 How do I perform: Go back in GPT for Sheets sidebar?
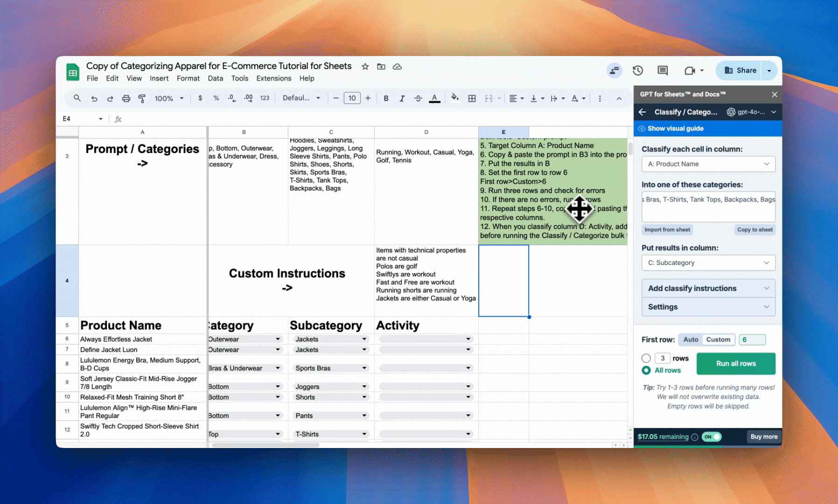coord(642,112)
